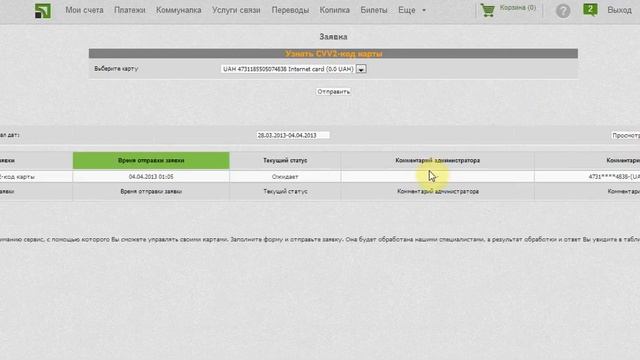The image size is (640, 360).
Task: Select Услуги связи in the navigation
Action: click(x=236, y=10)
